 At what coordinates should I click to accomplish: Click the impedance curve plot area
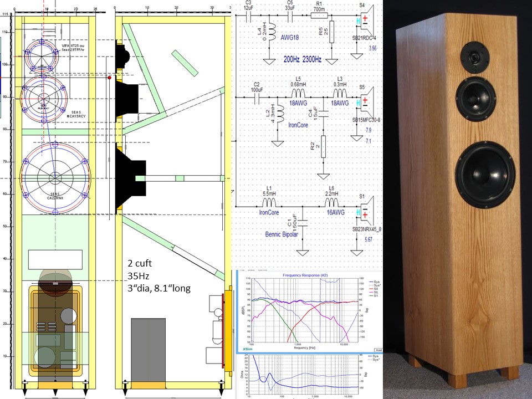304,375
